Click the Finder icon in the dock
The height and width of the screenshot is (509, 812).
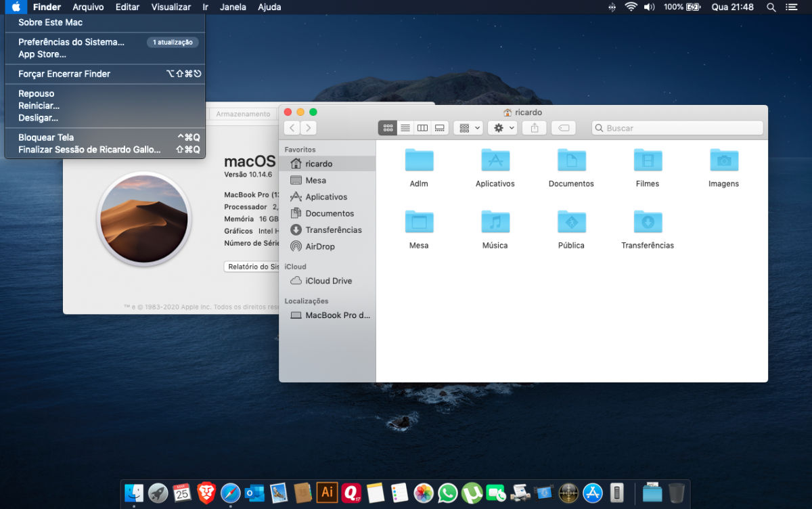click(134, 493)
